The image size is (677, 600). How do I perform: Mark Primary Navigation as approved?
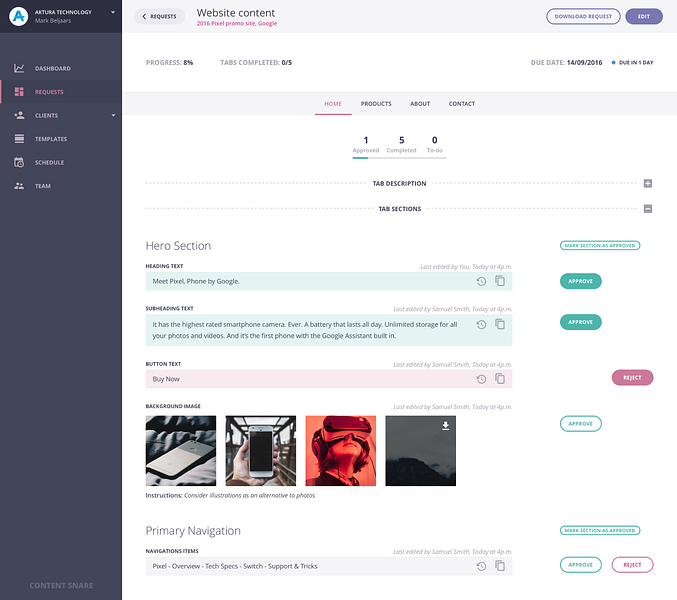[x=600, y=530]
